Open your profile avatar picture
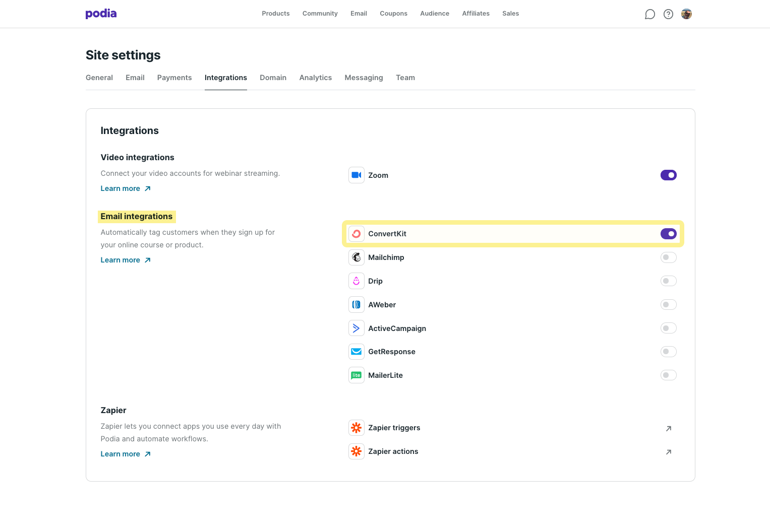770x532 pixels. point(686,14)
